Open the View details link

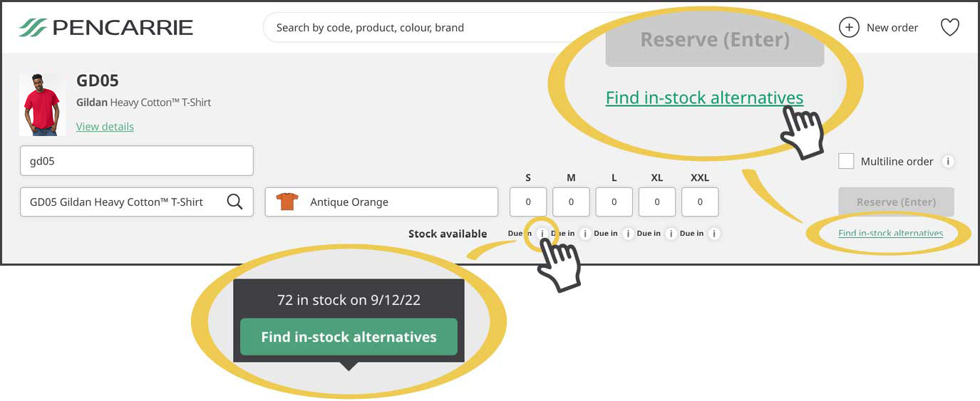105,127
